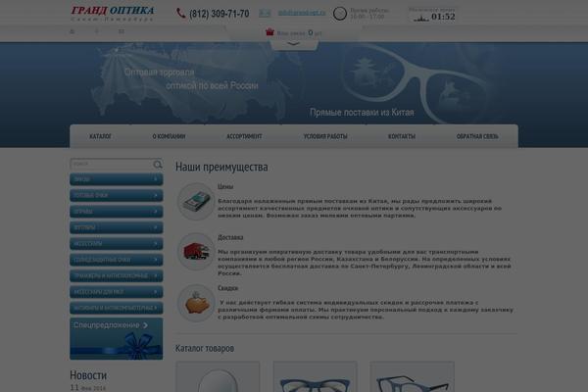
Task: Click the phone number (812) 309-71-70
Action: (219, 14)
